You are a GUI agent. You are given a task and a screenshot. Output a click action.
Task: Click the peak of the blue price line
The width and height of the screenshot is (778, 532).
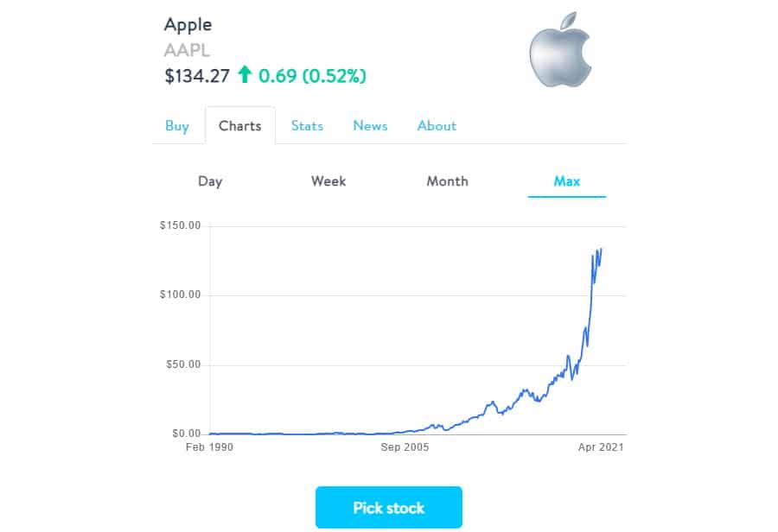pyautogui.click(x=601, y=249)
